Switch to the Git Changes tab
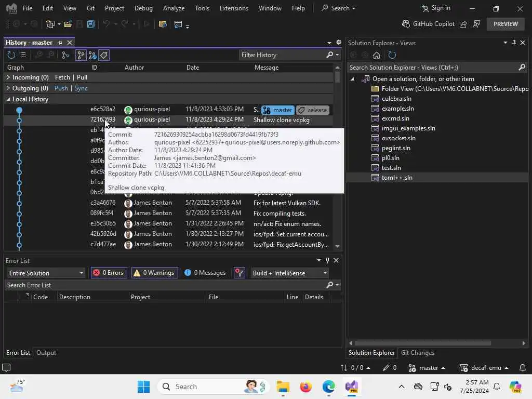 click(x=418, y=353)
